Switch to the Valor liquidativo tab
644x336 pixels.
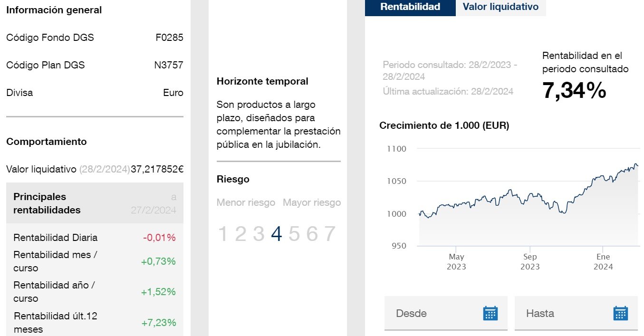500,7
